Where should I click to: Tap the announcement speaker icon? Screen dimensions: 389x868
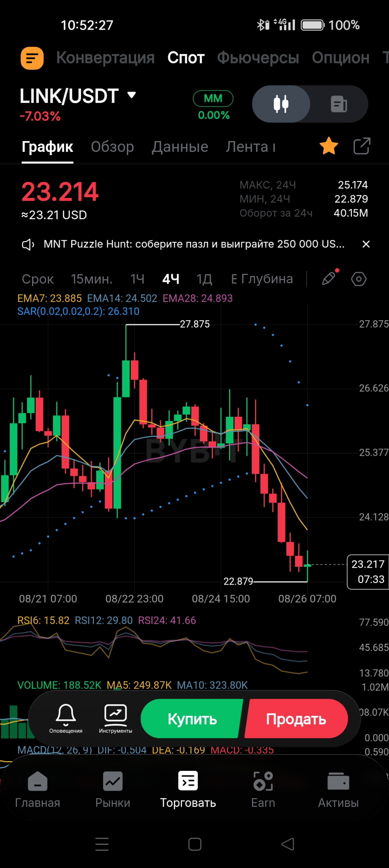point(28,245)
